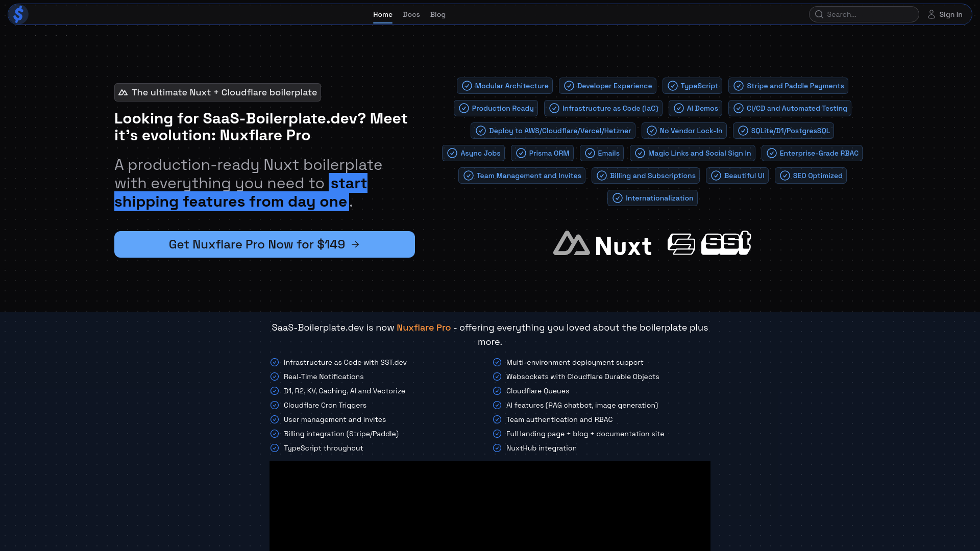Click Deploy to AWS/Cloudflare/Vercel/Hetzner check icon
Screen dimensions: 980x551
tap(481, 131)
